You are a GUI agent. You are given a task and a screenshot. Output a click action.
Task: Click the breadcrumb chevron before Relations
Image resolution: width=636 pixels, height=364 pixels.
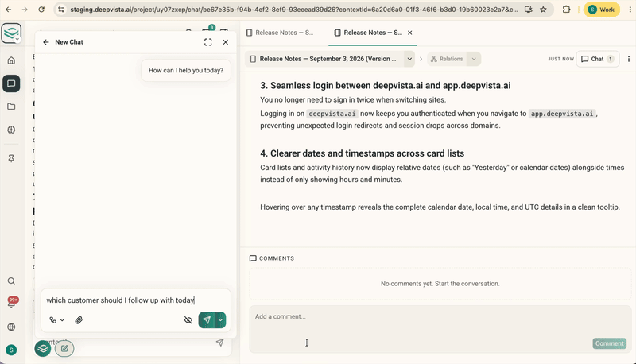coord(421,59)
